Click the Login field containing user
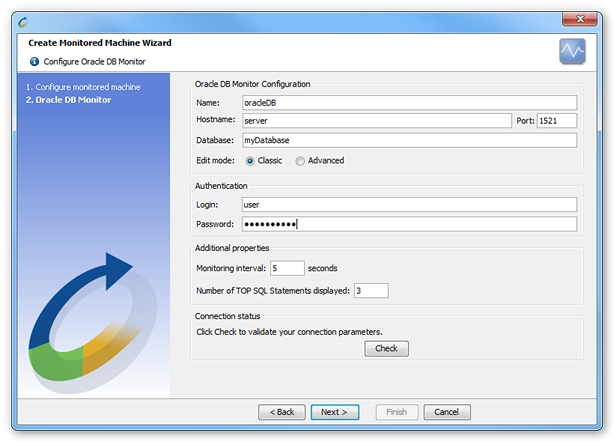Image resolution: width=614 pixels, height=442 pixels. (409, 204)
